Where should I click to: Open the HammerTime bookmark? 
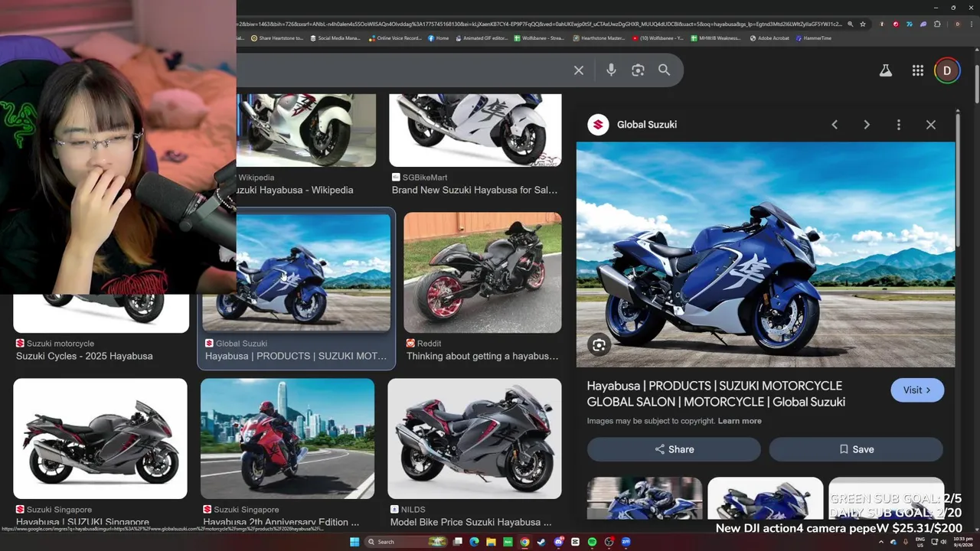814,38
